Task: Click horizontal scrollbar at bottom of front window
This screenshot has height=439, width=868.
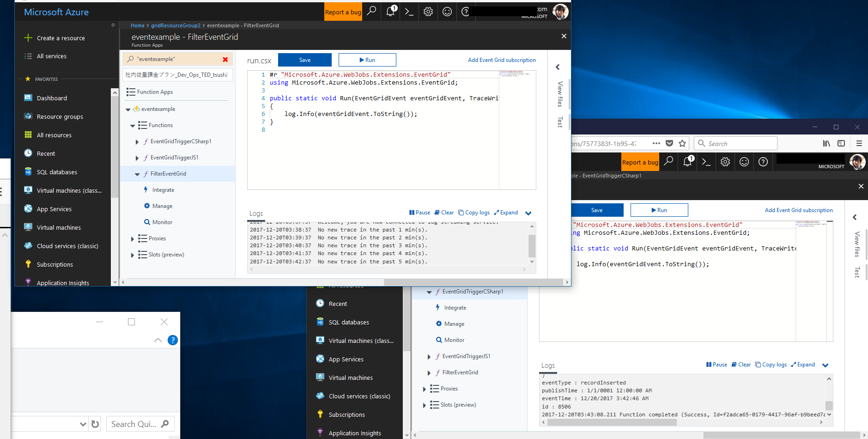Action: [474, 282]
